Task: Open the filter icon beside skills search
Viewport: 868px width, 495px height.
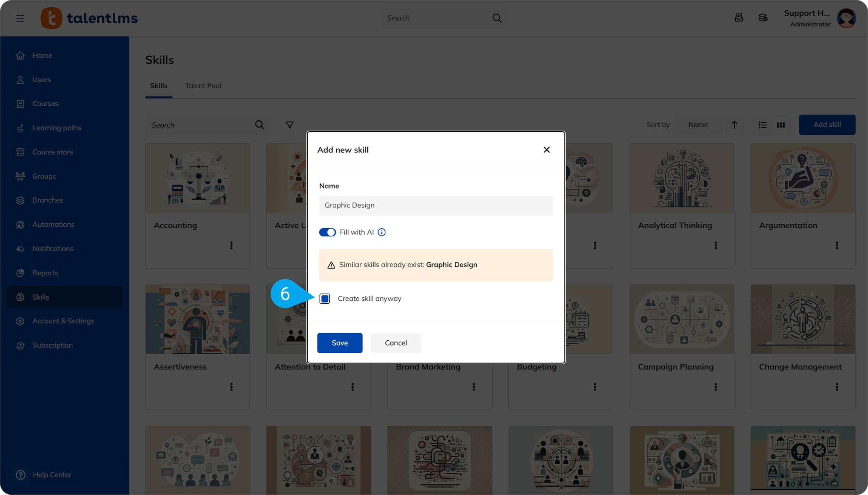Action: tap(289, 125)
